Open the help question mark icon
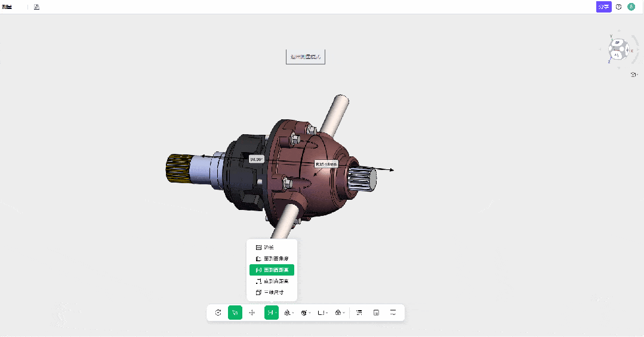644x337 pixels. click(x=618, y=7)
